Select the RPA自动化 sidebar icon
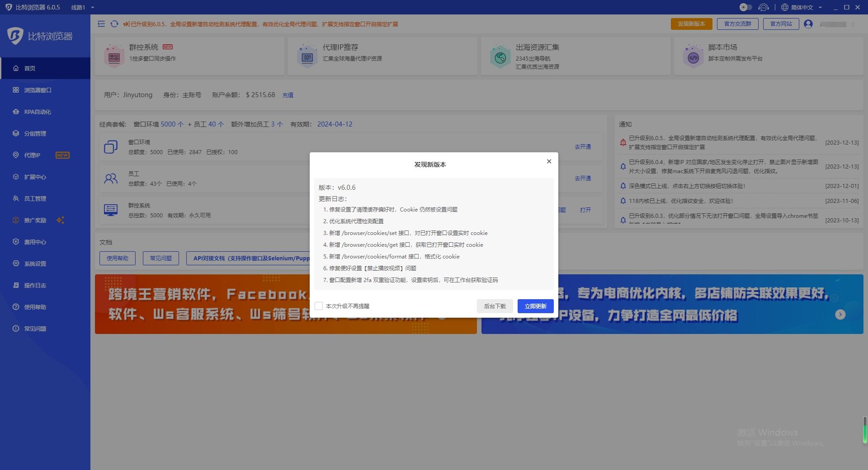This screenshot has height=470, width=868. pyautogui.click(x=16, y=112)
